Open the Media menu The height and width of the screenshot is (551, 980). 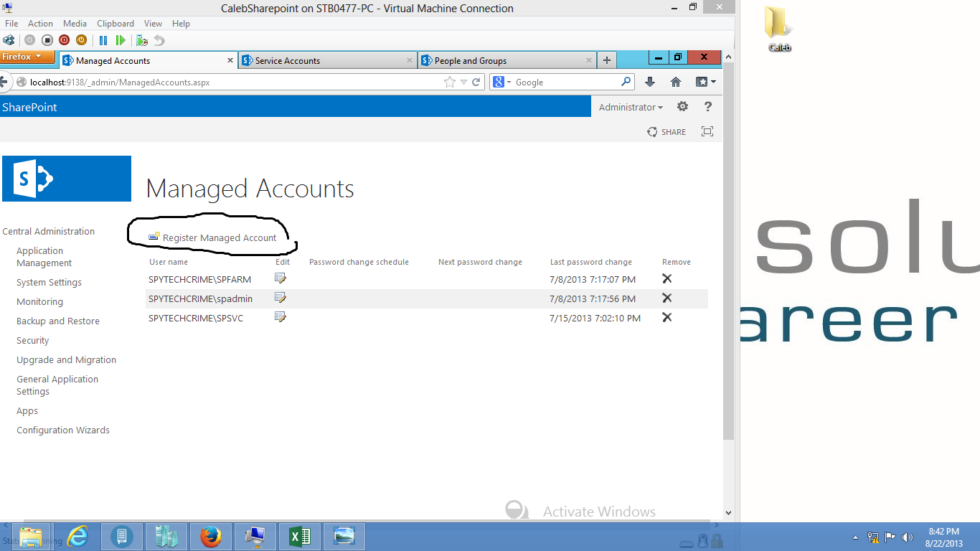pyautogui.click(x=75, y=24)
